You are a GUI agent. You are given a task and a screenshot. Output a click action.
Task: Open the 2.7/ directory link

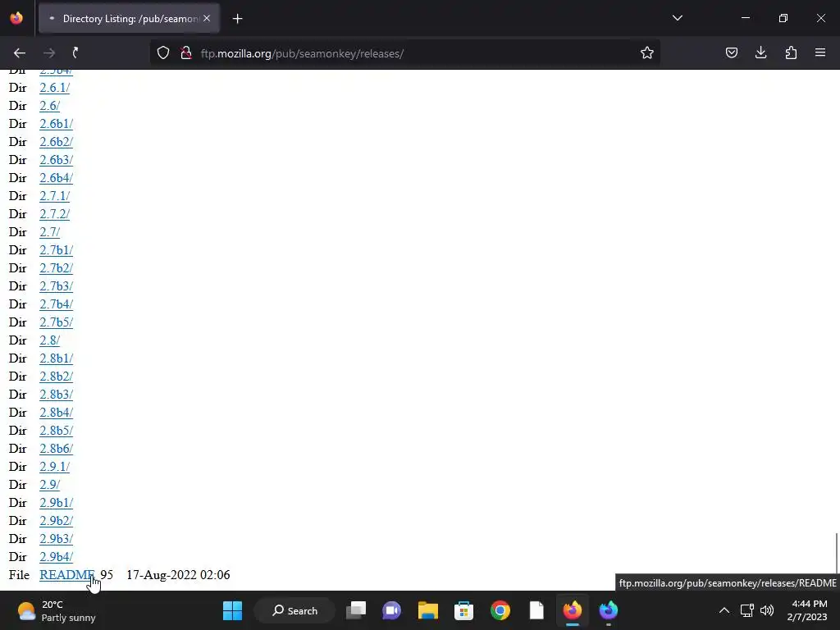click(x=50, y=232)
